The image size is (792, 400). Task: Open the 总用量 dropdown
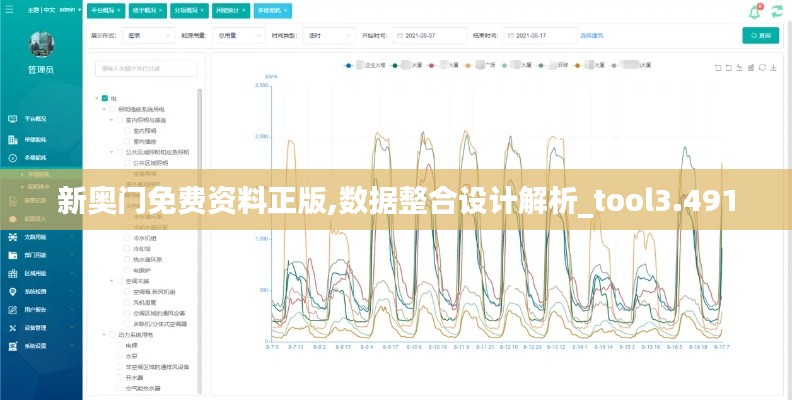click(238, 36)
